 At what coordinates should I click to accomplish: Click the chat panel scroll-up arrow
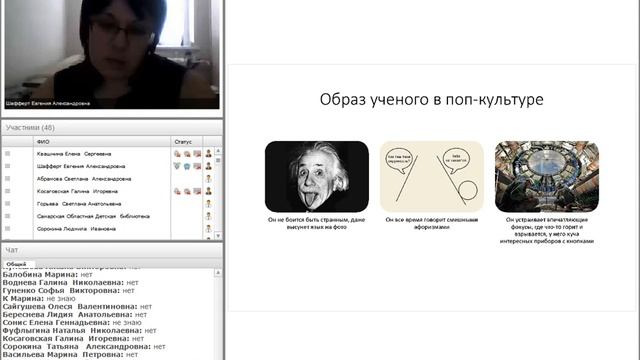coord(218,272)
